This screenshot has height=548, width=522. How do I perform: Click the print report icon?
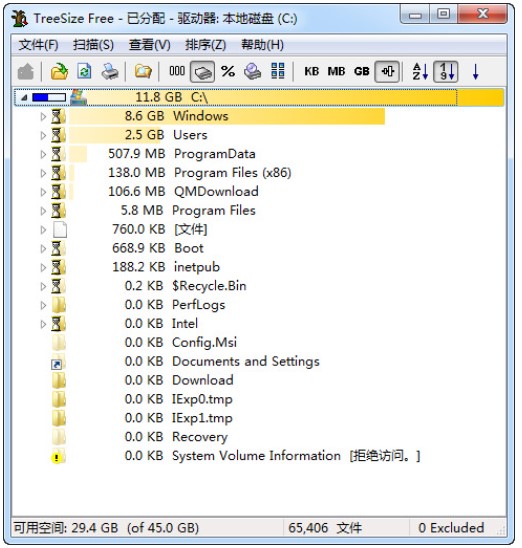[x=110, y=72]
